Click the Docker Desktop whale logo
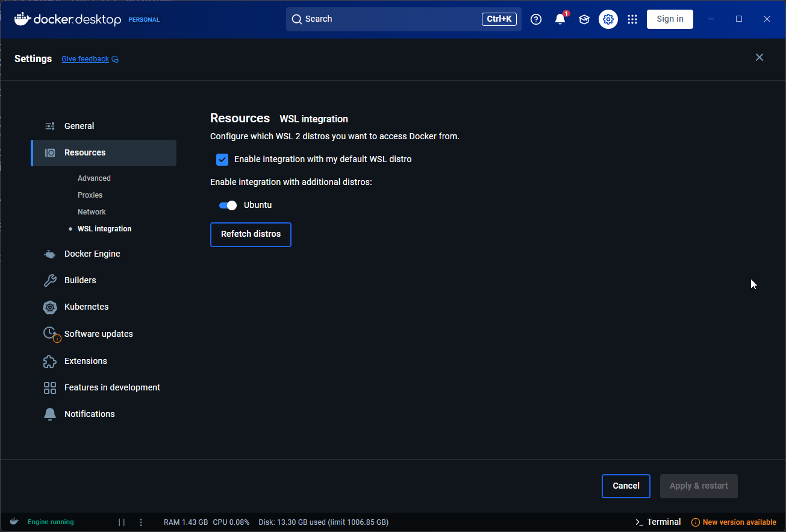Image resolution: width=786 pixels, height=532 pixels. point(22,19)
